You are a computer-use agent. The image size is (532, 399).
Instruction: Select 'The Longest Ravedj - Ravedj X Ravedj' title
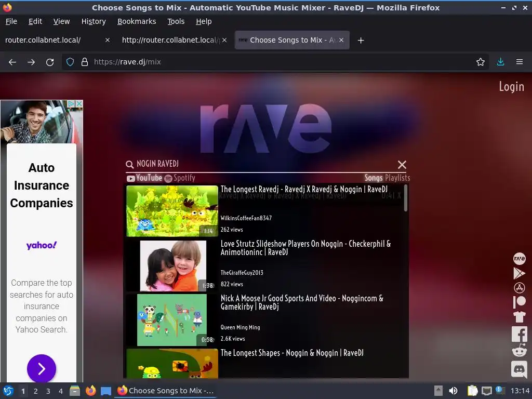pyautogui.click(x=304, y=189)
